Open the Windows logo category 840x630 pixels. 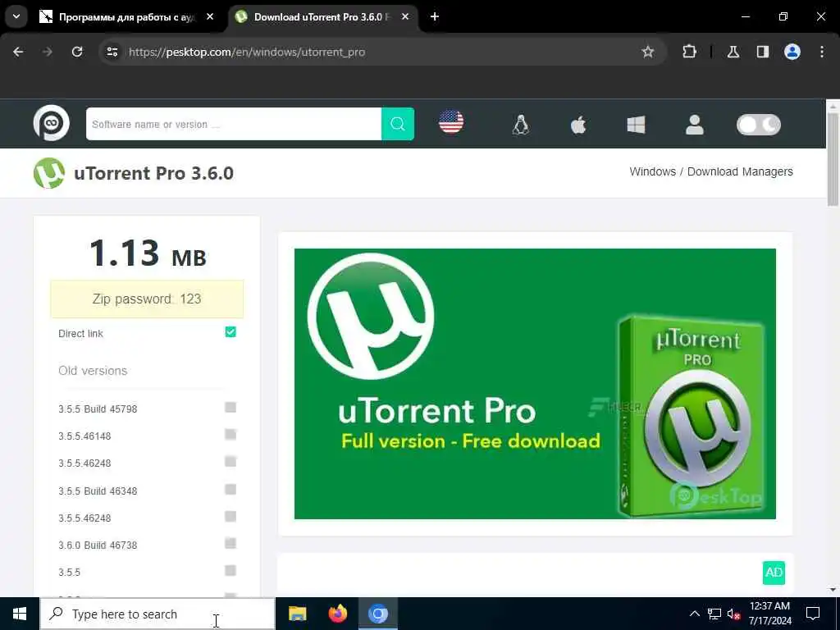[636, 125]
